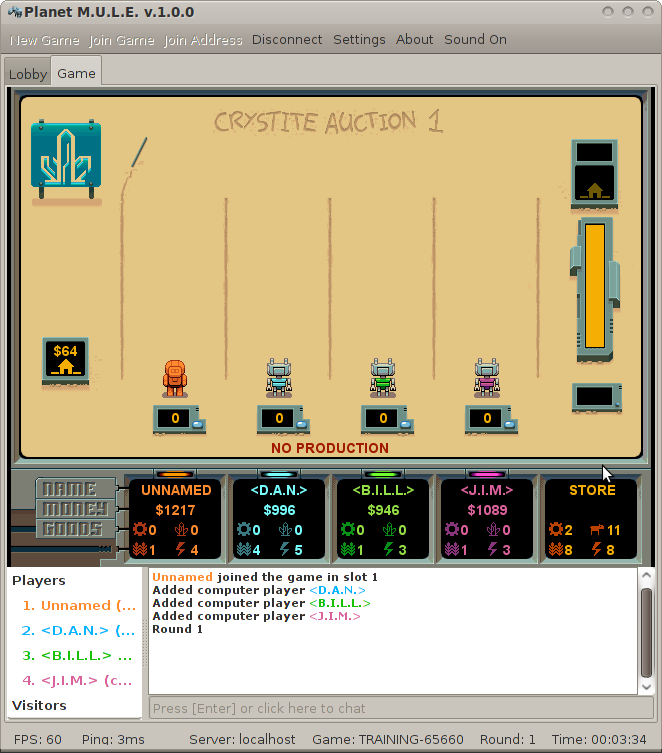Click Unnamed's crystite goods icon
Image resolution: width=662 pixels, height=753 pixels.
tap(181, 529)
